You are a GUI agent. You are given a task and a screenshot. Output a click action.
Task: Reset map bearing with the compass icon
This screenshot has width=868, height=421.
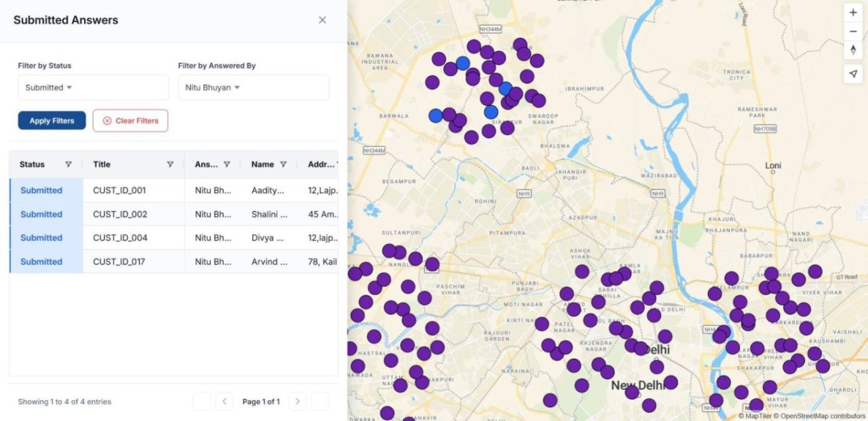853,50
